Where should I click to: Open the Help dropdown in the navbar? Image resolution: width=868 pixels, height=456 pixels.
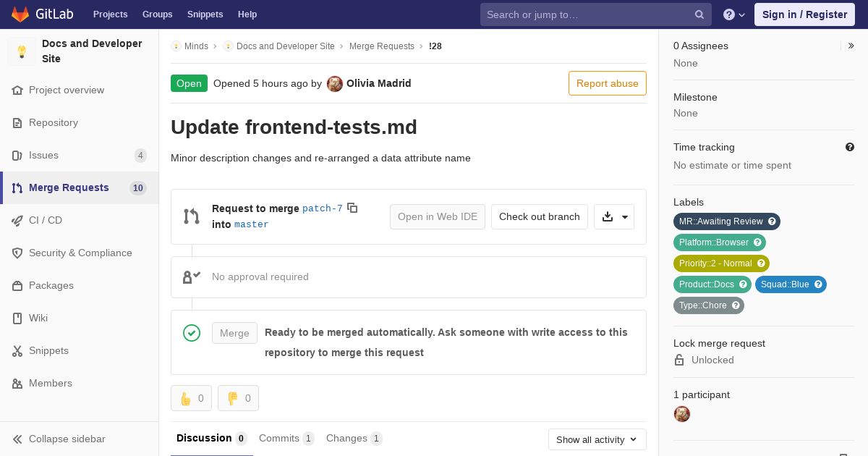point(734,14)
